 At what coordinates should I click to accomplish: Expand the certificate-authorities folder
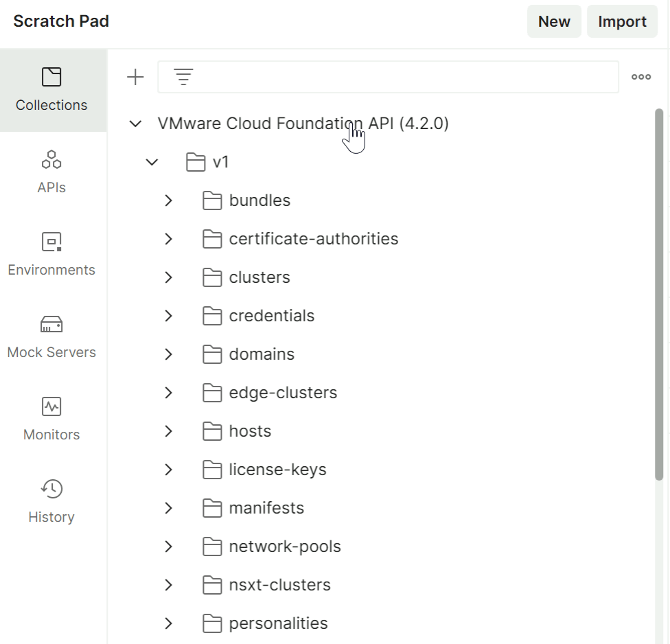point(169,239)
